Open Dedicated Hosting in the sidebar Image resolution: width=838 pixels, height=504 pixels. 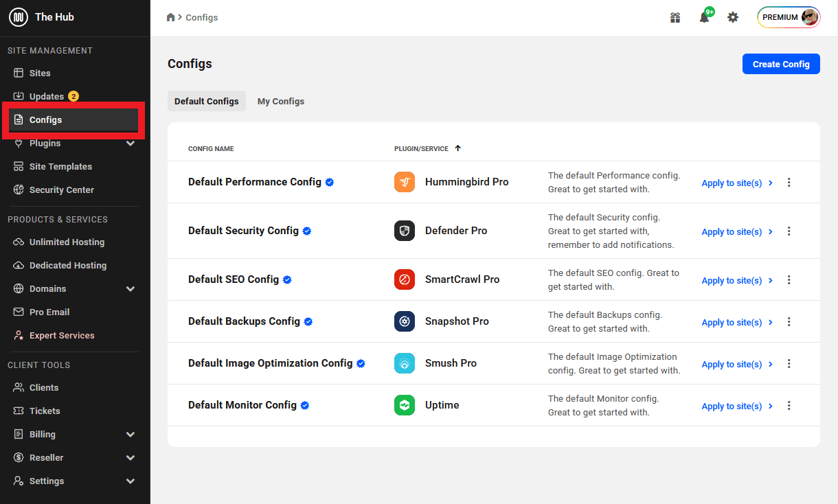point(73,265)
